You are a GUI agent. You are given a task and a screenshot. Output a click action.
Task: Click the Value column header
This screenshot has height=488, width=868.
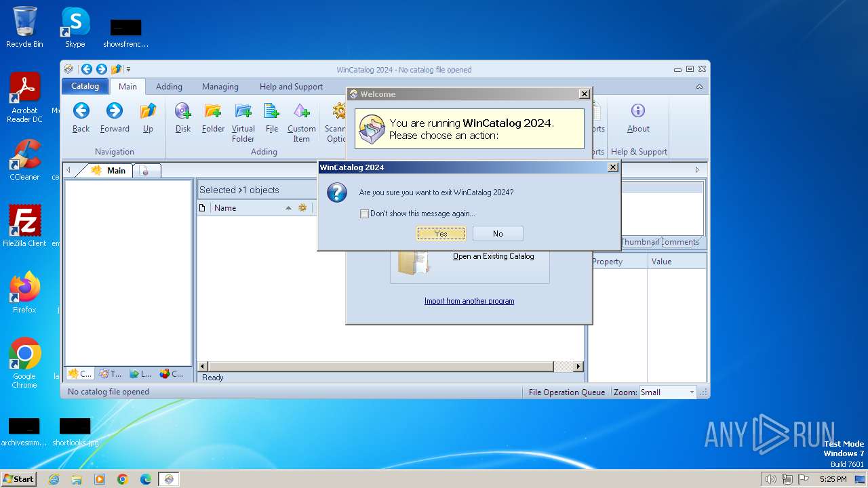(677, 262)
